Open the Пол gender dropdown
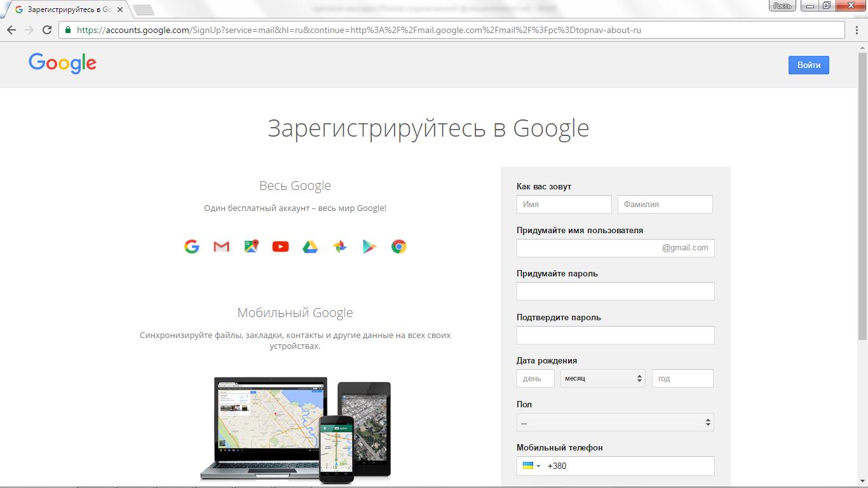This screenshot has height=488, width=868. click(615, 422)
